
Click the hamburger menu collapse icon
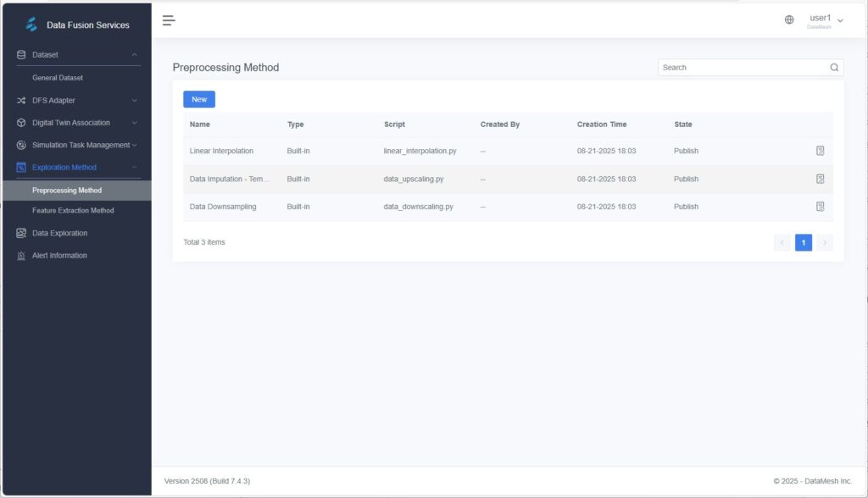[169, 20]
